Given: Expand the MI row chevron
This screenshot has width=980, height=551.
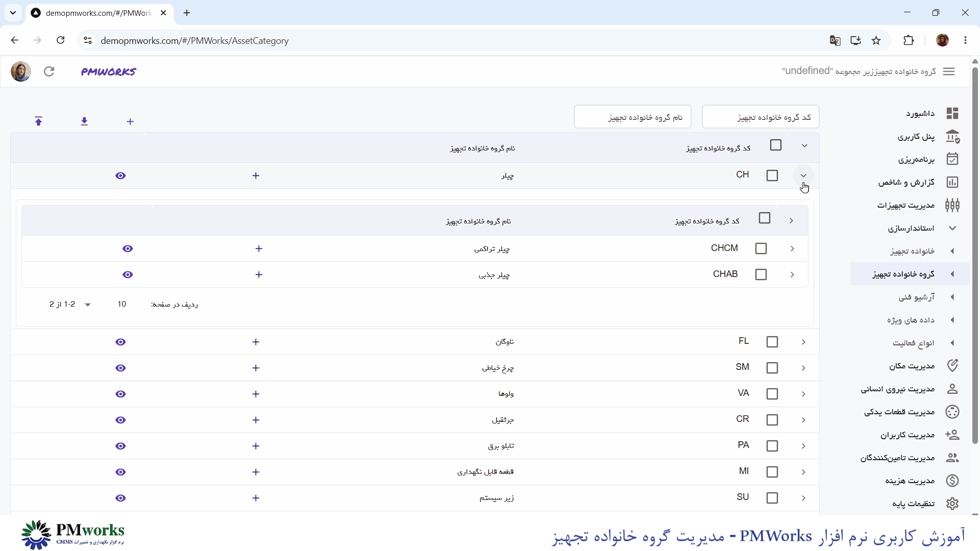Looking at the screenshot, I should click(803, 472).
